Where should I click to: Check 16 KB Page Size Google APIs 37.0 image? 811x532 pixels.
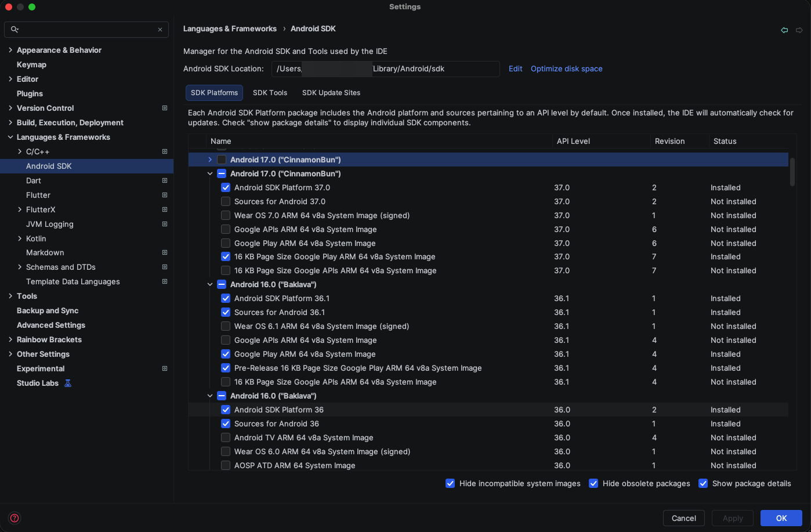[226, 270]
